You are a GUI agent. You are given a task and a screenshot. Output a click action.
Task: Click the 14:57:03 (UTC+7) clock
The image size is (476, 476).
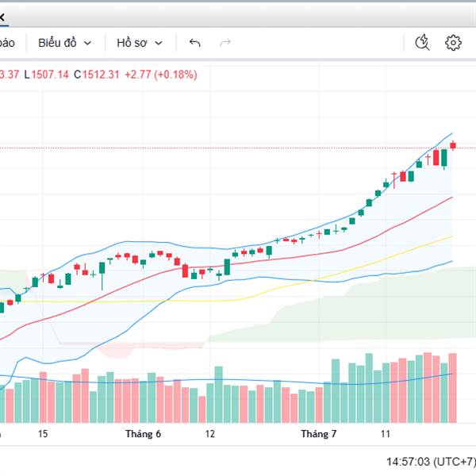point(431,462)
